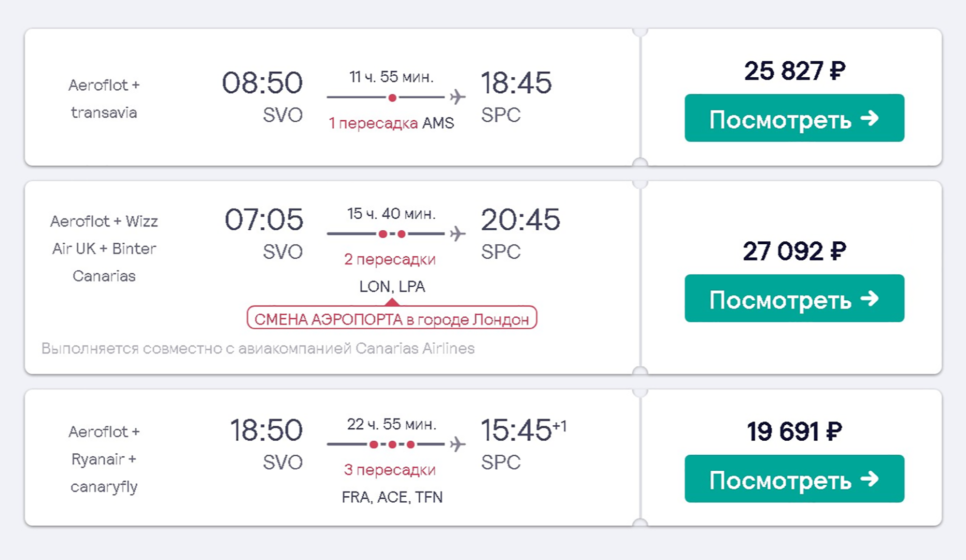Click the arrow on the 19 691 ₽ Посмотреть button
This screenshot has height=560, width=966.
869,479
